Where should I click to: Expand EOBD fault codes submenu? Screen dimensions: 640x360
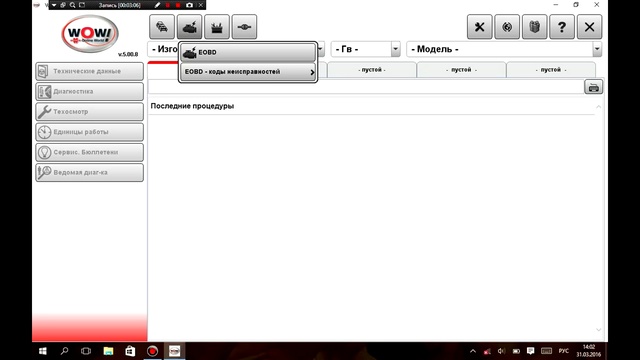248,72
